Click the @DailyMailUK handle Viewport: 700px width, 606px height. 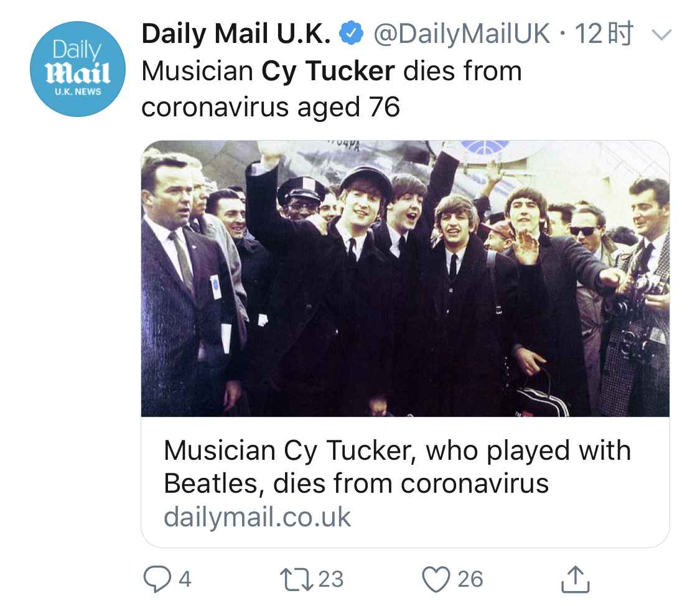[x=461, y=35]
